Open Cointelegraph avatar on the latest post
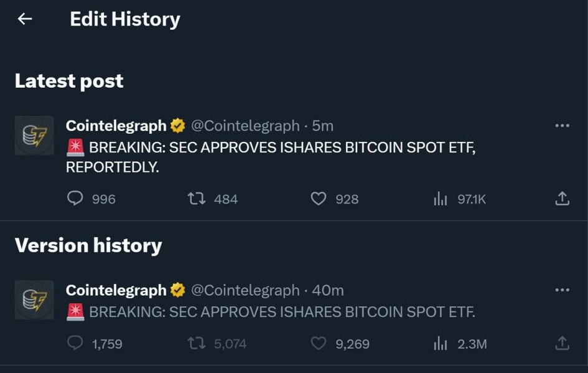Screen dimensions: 588x373 34,135
